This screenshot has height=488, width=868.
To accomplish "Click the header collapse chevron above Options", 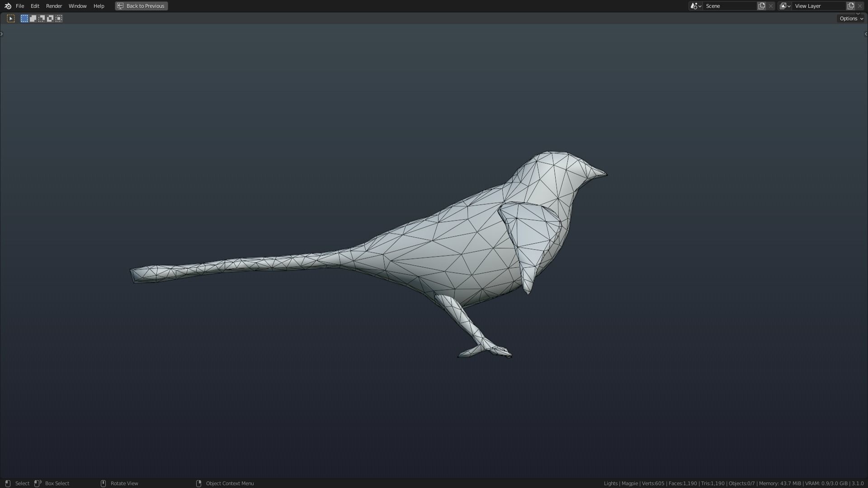I will click(x=858, y=13).
